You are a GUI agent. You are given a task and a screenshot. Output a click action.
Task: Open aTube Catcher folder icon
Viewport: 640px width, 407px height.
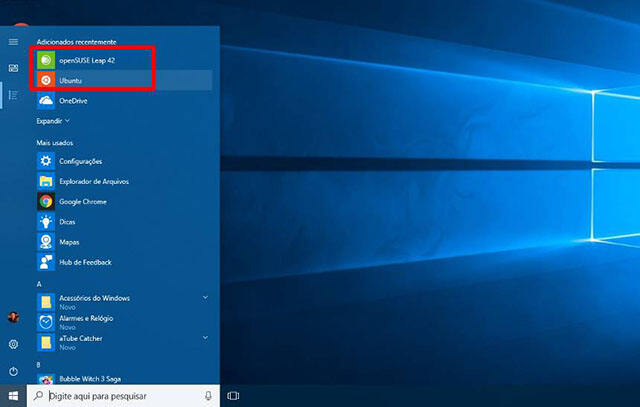tap(46, 343)
